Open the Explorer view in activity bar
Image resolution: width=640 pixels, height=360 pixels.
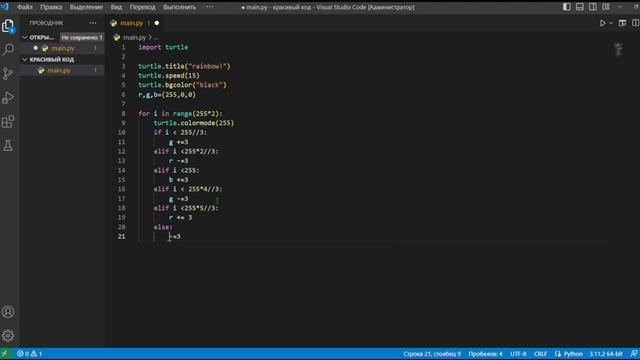[x=8, y=27]
